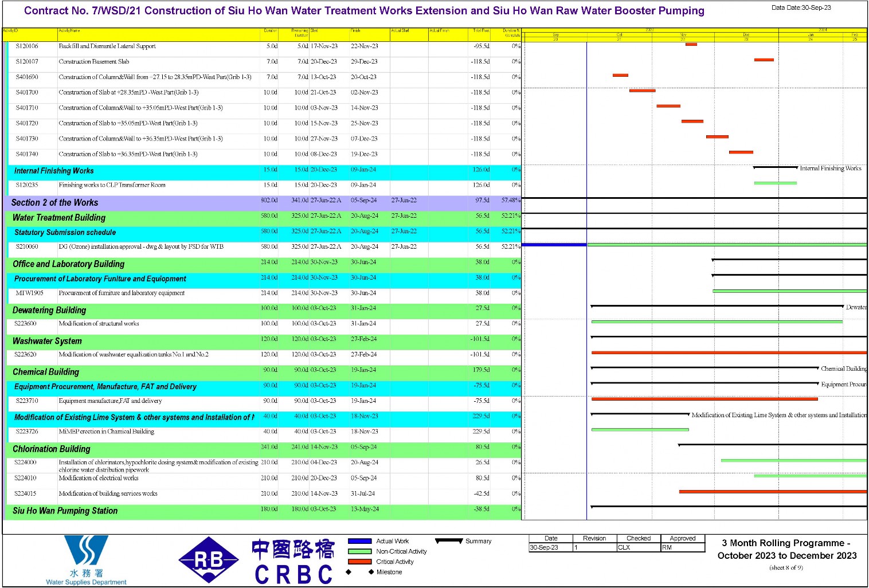Click the red Gantt bar in S401720 row
Screen dimensions: 869x588
coord(692,122)
